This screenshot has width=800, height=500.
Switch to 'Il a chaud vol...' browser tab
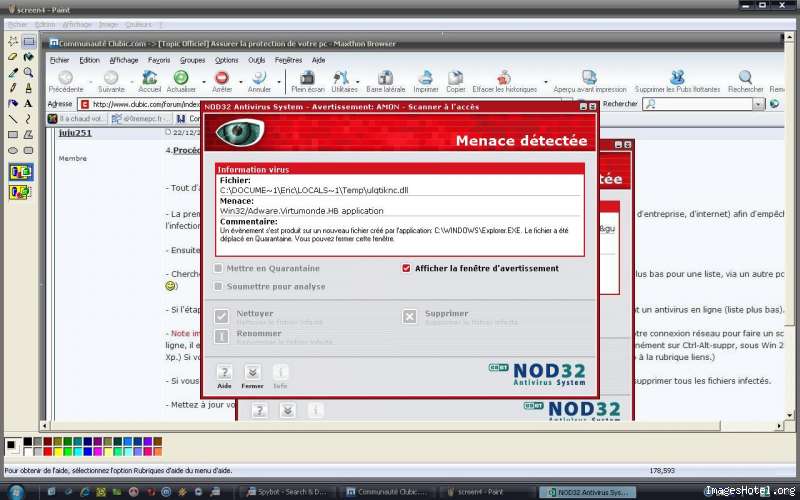(77, 119)
